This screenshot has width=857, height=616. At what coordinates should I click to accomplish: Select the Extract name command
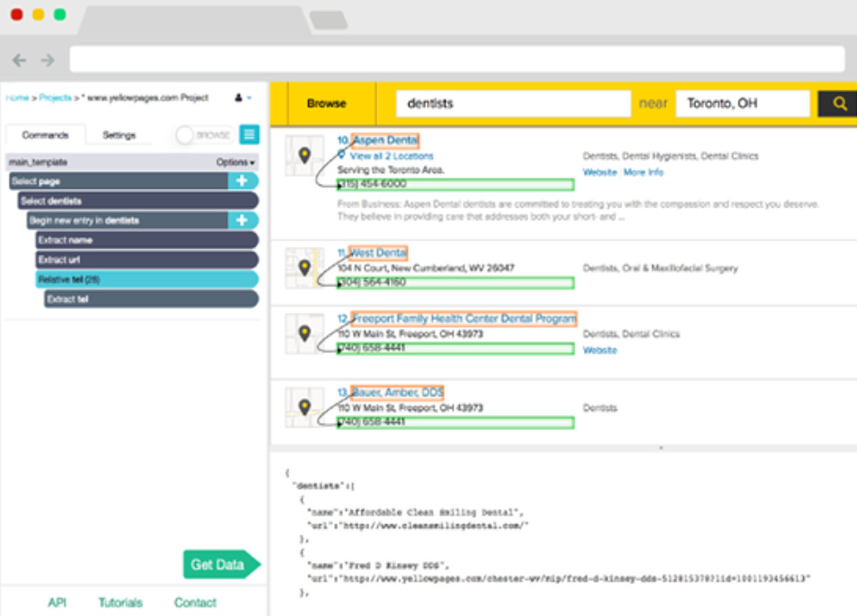[147, 240]
